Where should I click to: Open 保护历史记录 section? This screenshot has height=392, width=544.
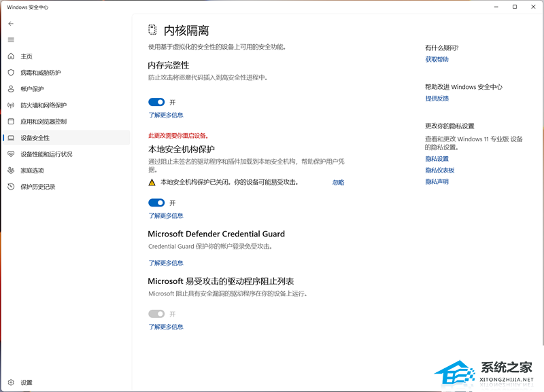(x=38, y=186)
